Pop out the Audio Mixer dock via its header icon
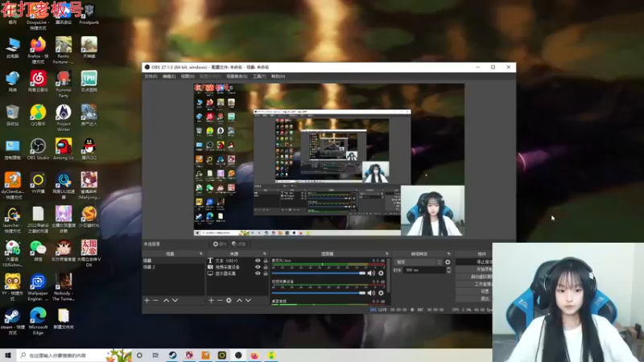The width and height of the screenshot is (644, 362). pyautogui.click(x=387, y=253)
